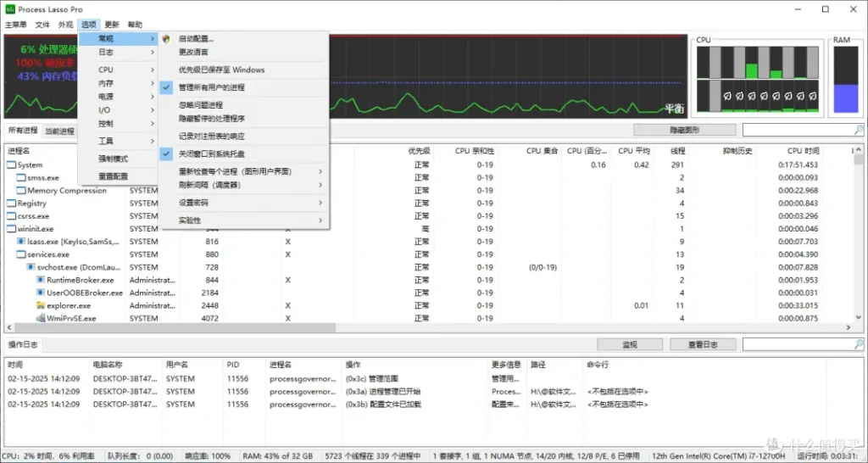
Task: Open the 外观 menu
Action: click(66, 25)
